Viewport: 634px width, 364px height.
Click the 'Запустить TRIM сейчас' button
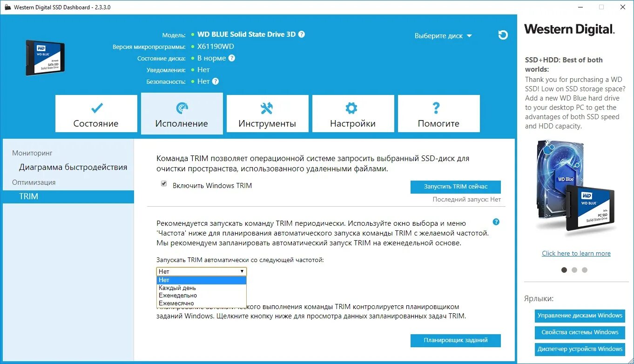coord(456,187)
